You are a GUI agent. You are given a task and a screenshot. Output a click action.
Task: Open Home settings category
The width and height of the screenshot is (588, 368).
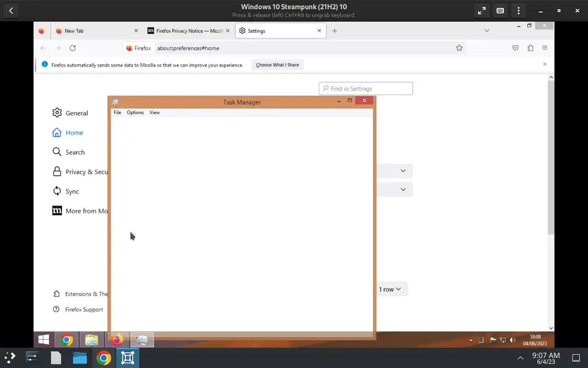click(x=68, y=132)
